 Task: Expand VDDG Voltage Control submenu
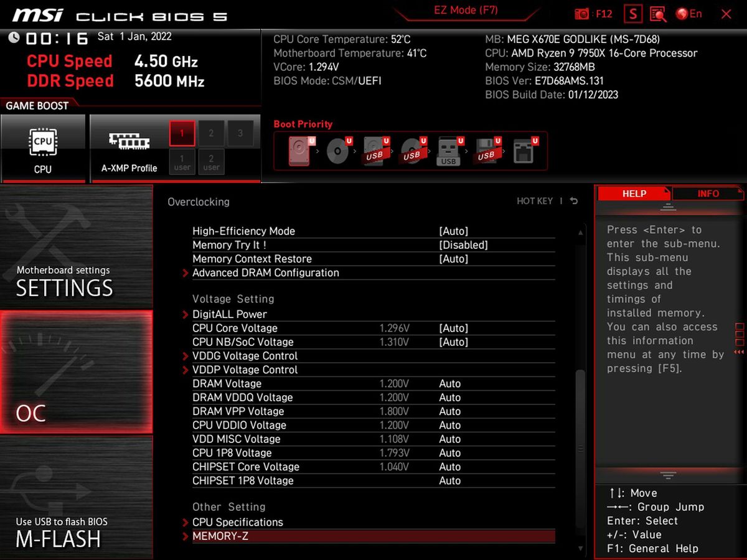(245, 356)
